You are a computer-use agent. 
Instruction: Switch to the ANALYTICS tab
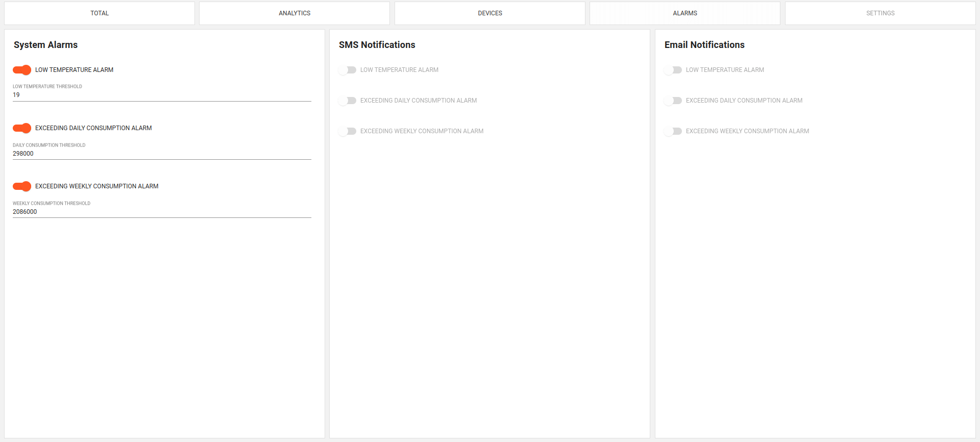(295, 13)
